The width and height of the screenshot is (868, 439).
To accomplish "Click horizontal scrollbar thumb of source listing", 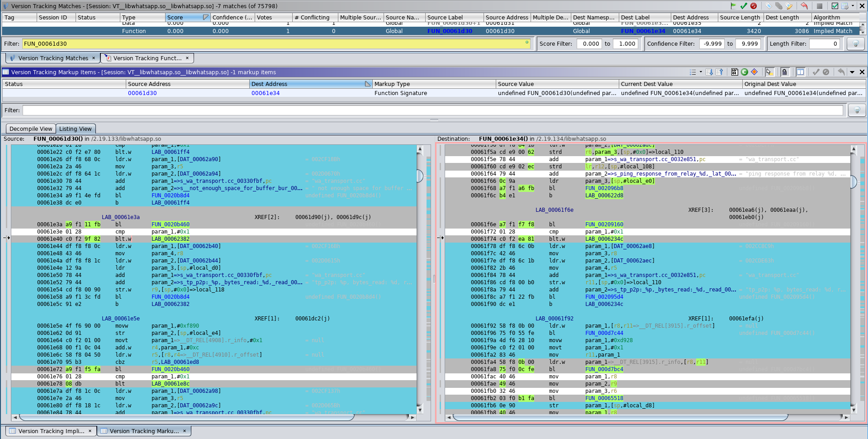I will 186,417.
